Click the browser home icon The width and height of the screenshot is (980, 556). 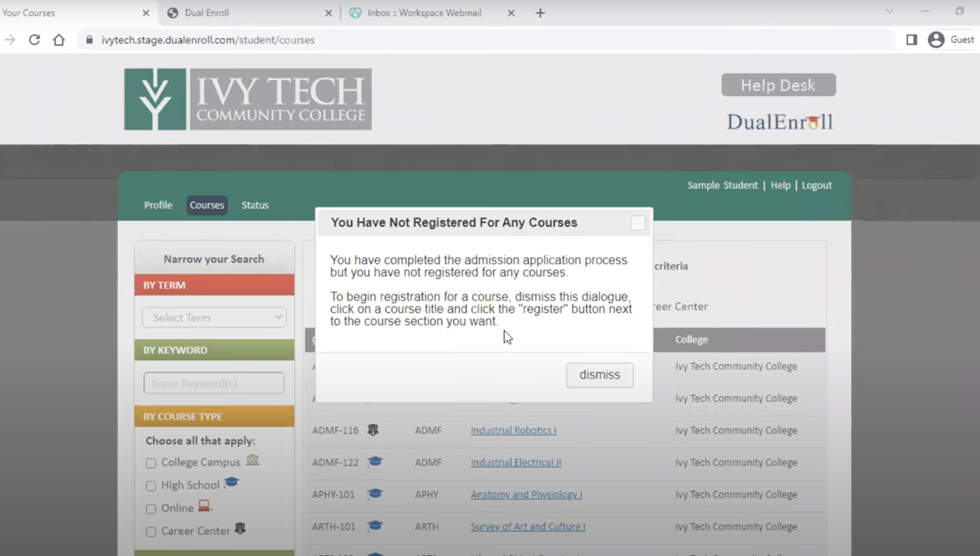(x=59, y=40)
